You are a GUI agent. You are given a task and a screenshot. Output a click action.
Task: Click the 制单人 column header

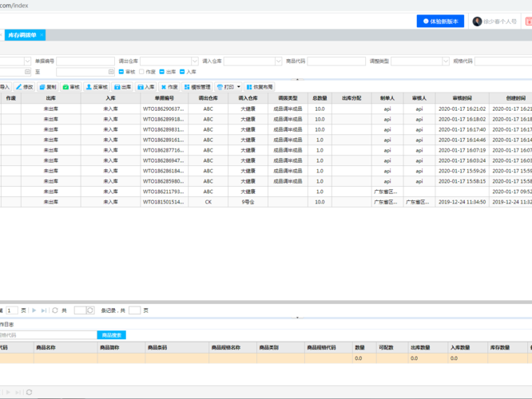click(387, 98)
